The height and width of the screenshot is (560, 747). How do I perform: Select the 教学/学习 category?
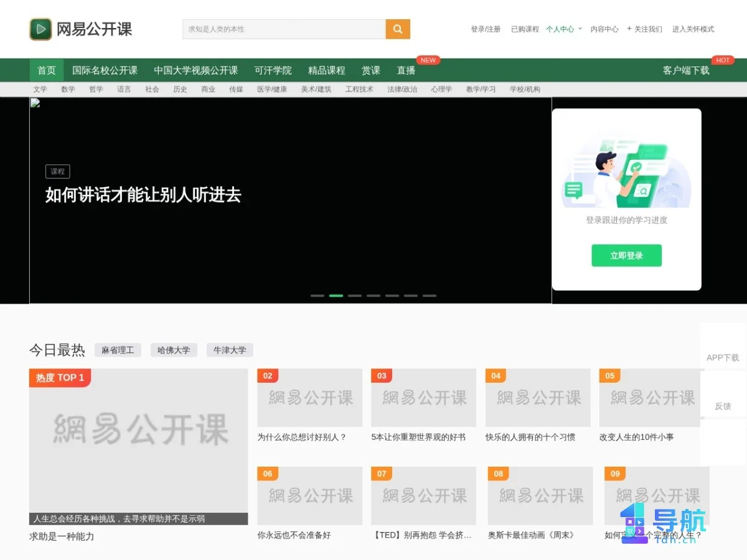481,90
